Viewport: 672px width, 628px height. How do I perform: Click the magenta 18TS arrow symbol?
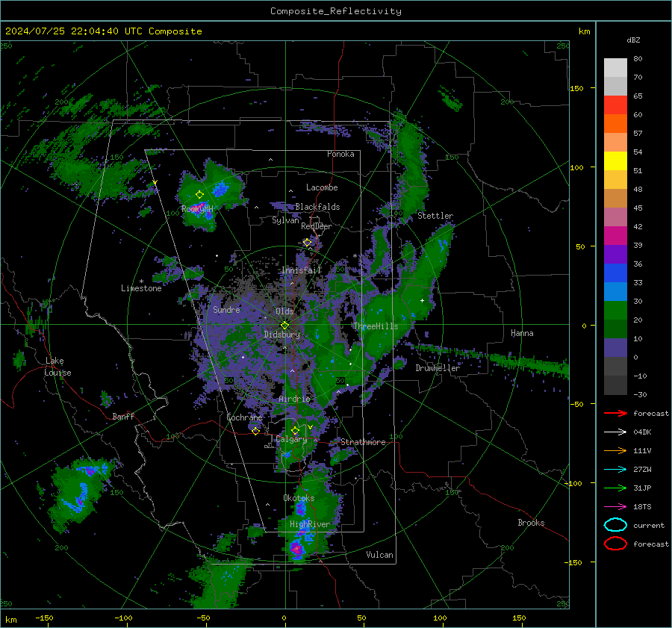[x=615, y=507]
